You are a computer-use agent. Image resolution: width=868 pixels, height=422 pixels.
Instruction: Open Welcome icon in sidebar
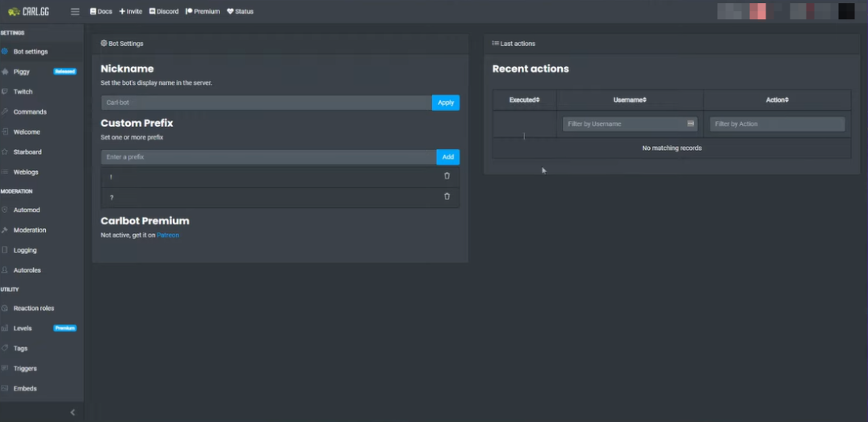tap(5, 132)
